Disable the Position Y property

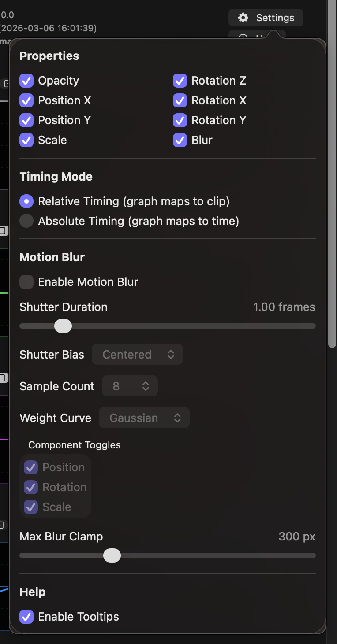pyautogui.click(x=26, y=120)
